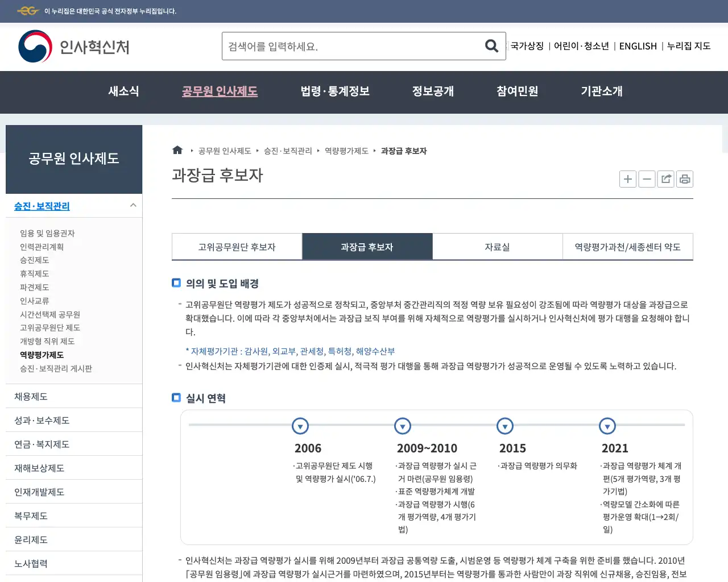The height and width of the screenshot is (582, 728).
Task: Open the 어린이·청소년 top link
Action: click(581, 46)
